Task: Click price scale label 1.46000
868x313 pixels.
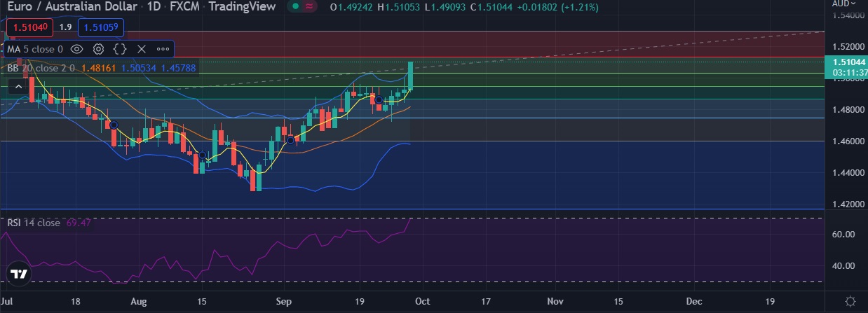Action: [x=848, y=141]
